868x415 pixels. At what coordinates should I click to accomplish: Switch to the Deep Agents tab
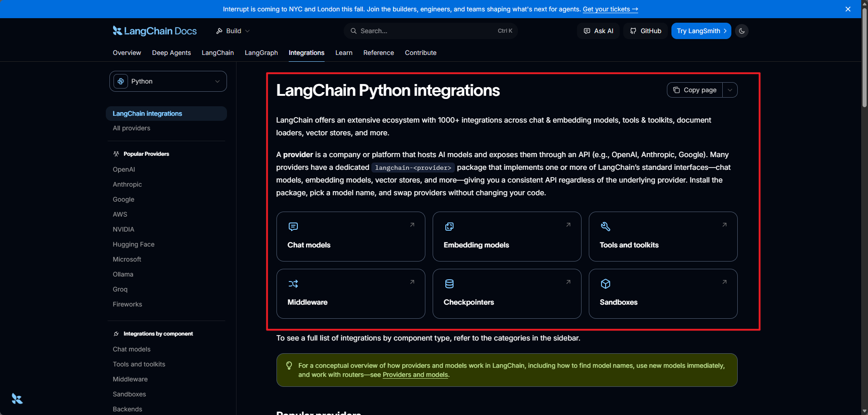[172, 53]
